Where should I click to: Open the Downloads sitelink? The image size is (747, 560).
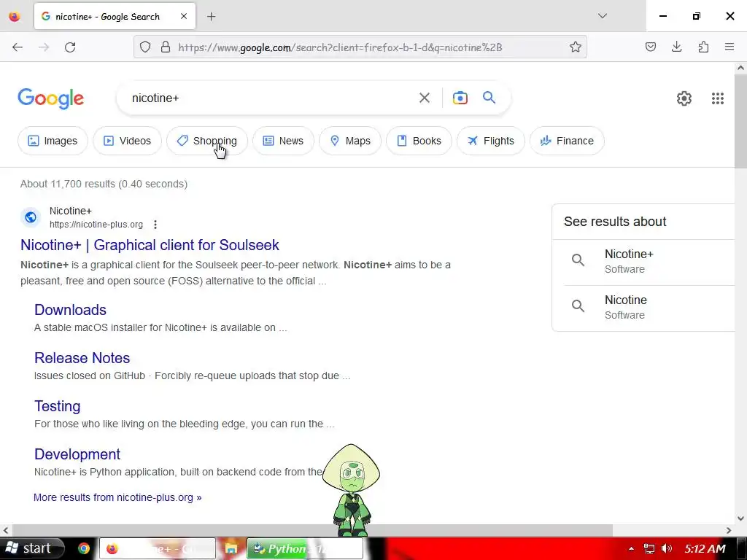[70, 310]
